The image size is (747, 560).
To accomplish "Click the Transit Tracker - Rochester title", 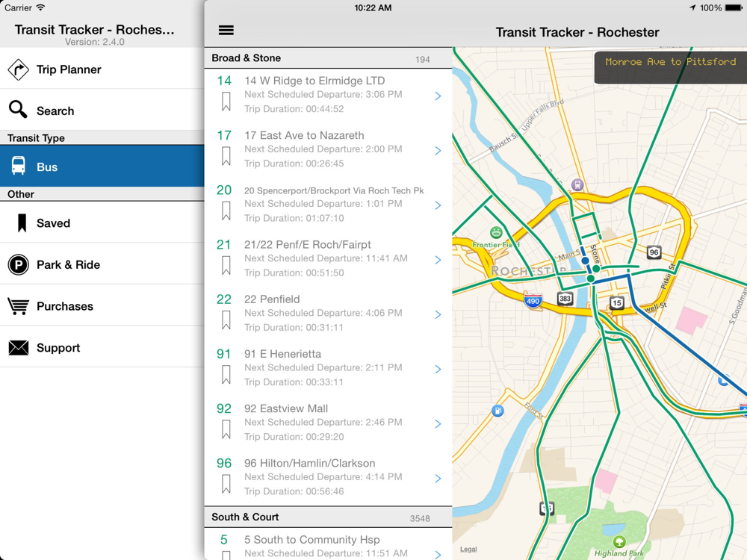I will click(577, 32).
